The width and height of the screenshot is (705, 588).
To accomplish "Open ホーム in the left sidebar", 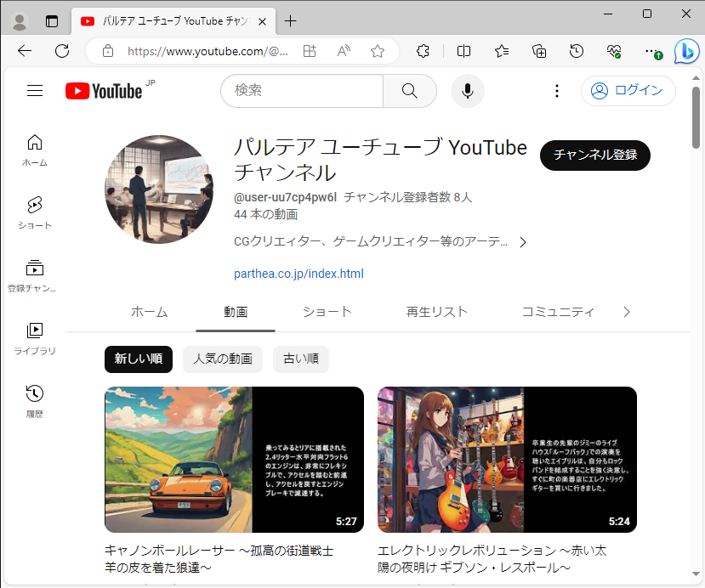I will point(35,150).
